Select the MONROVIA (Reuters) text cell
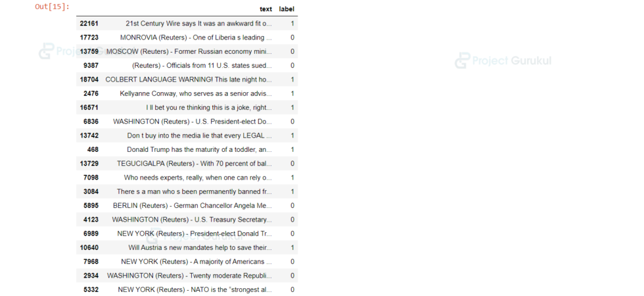644x296 pixels. tap(196, 37)
